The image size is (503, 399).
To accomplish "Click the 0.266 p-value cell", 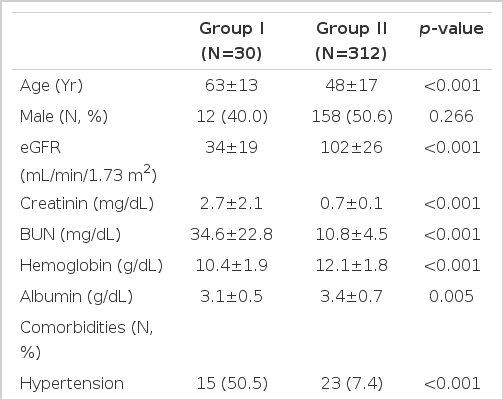I will pos(451,117).
